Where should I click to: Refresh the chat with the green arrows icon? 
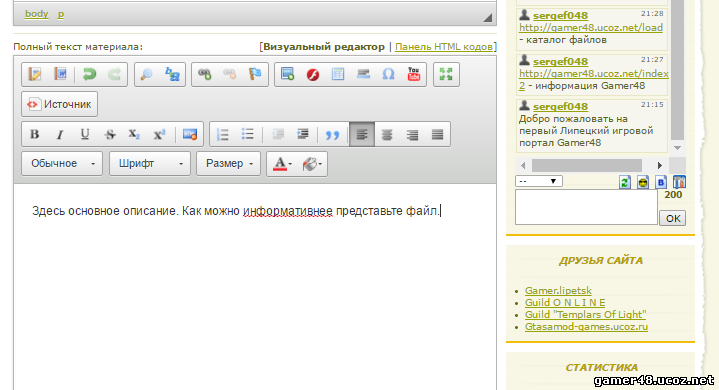(x=625, y=182)
